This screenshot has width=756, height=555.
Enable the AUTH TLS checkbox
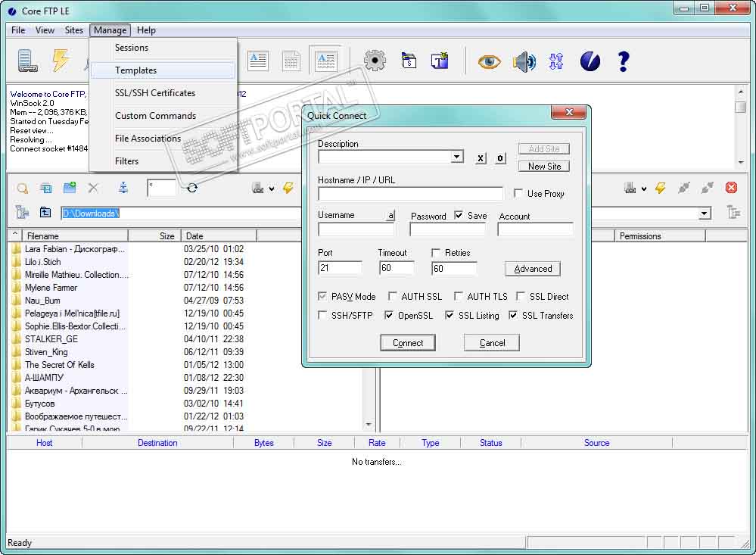459,296
